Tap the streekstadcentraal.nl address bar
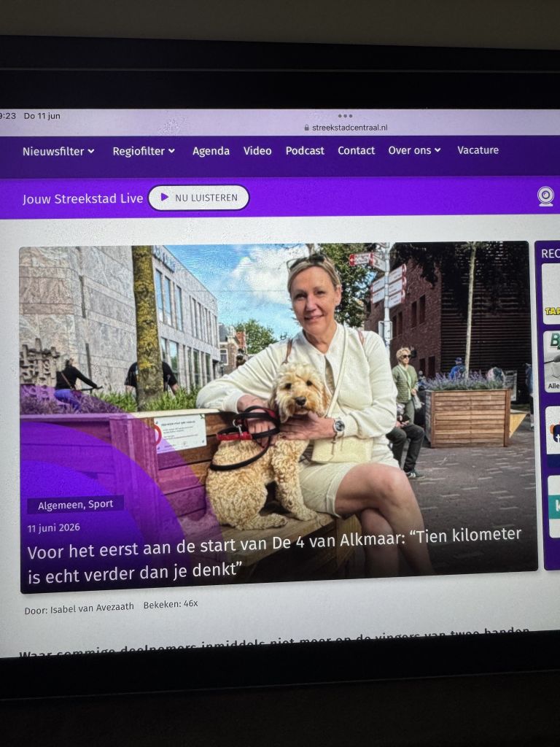Image resolution: width=560 pixels, height=747 pixels. 345,128
